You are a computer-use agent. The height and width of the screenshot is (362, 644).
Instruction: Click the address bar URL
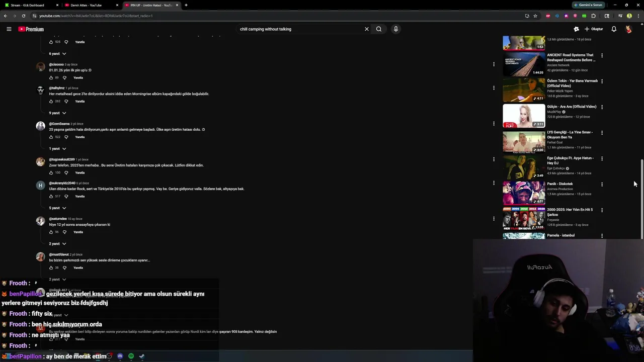96,16
